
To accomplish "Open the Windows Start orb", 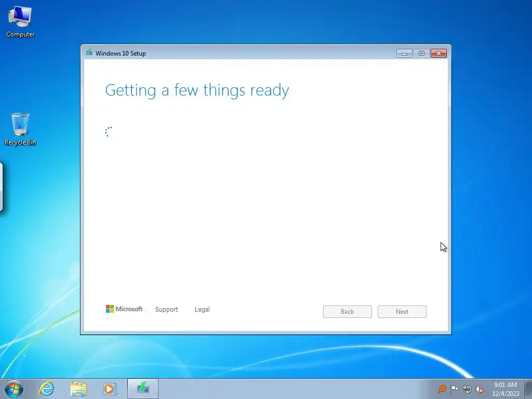I will tap(14, 389).
